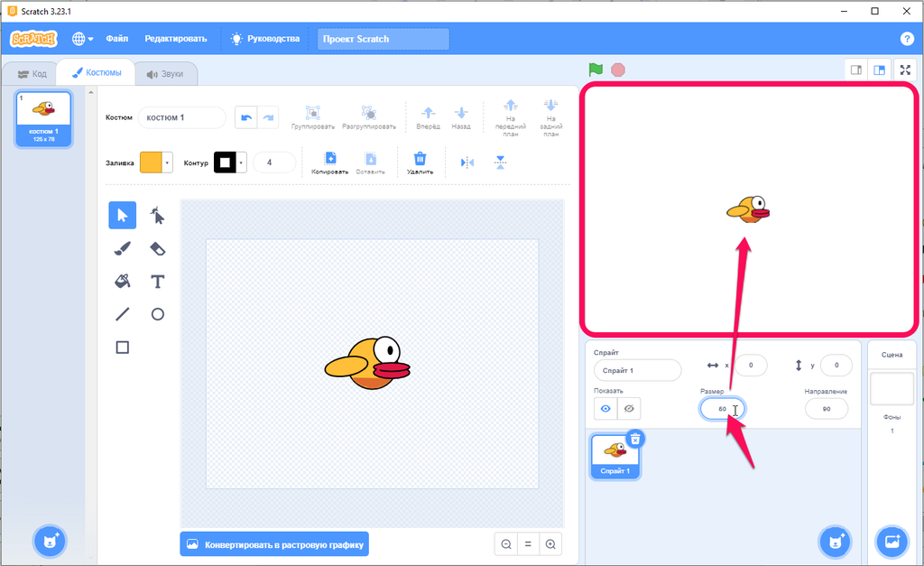Convert costume with Конвертировать в растровую графику
924x566 pixels.
click(274, 544)
